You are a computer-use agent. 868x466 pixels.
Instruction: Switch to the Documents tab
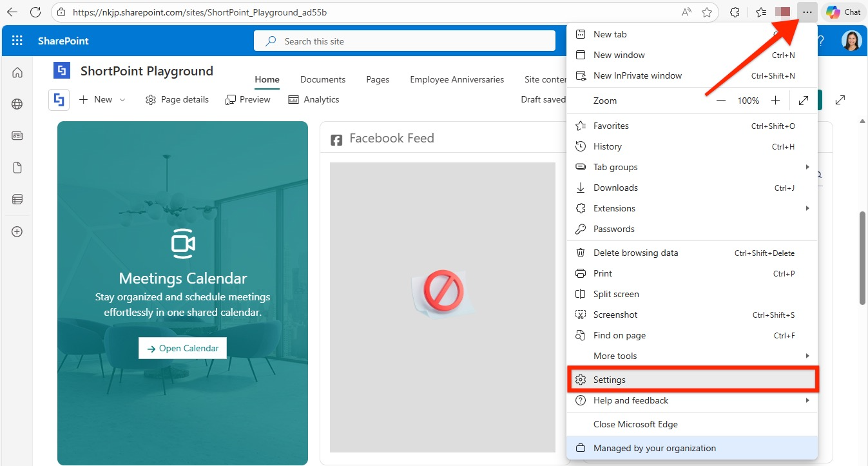click(322, 79)
